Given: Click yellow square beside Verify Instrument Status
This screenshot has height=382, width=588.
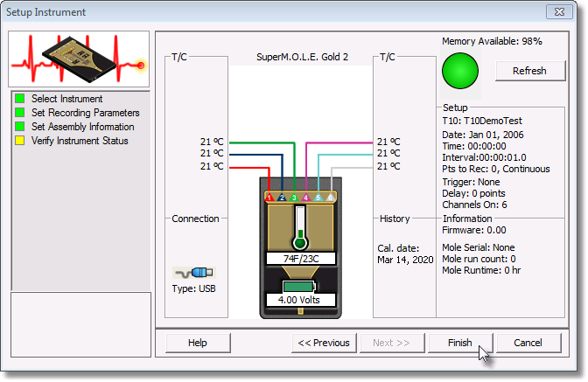Looking at the screenshot, I should [x=19, y=141].
